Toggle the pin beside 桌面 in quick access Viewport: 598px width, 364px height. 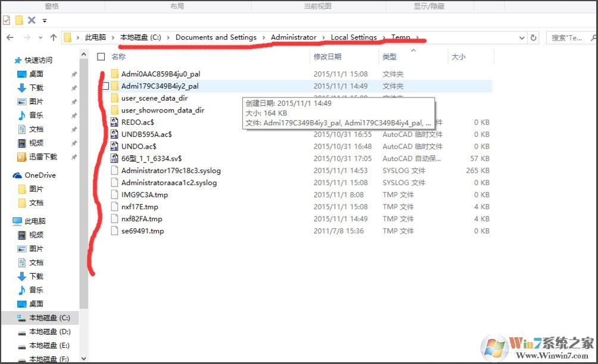coord(76,74)
